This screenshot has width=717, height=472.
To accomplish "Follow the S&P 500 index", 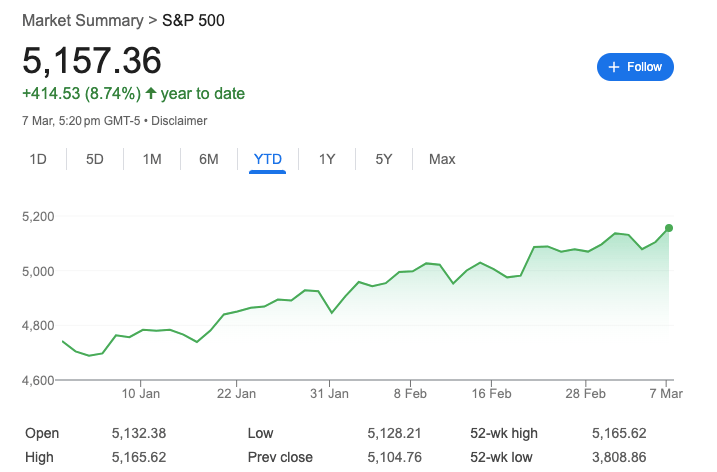I will tap(635, 67).
